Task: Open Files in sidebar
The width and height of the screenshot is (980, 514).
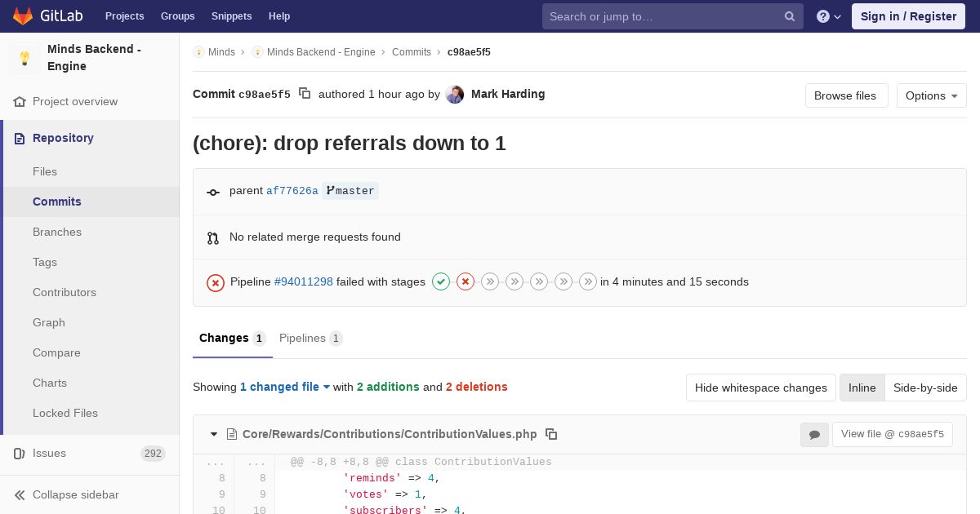Action: [45, 171]
